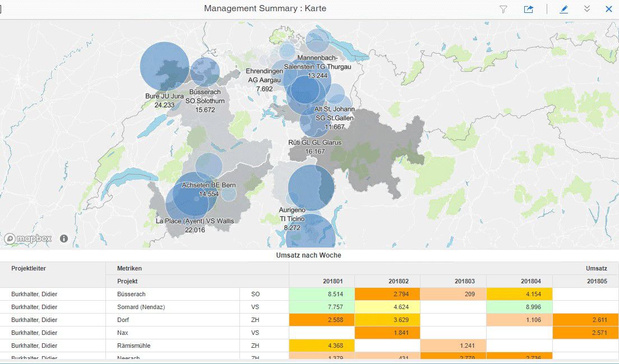Click the Projektleiter column header
This screenshot has height=364, width=619.
tap(29, 268)
